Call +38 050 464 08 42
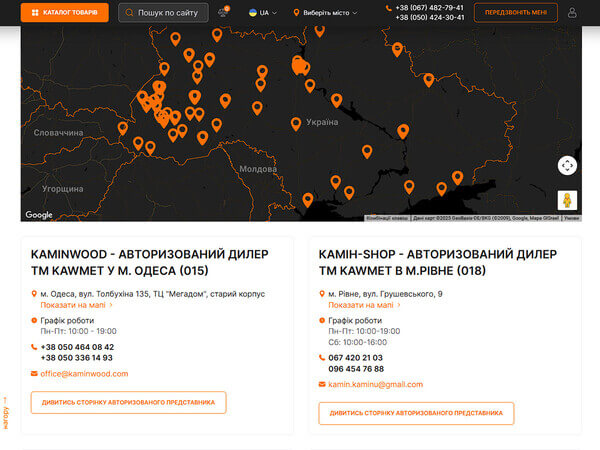Screen dimensions: 600x450 (x=77, y=347)
